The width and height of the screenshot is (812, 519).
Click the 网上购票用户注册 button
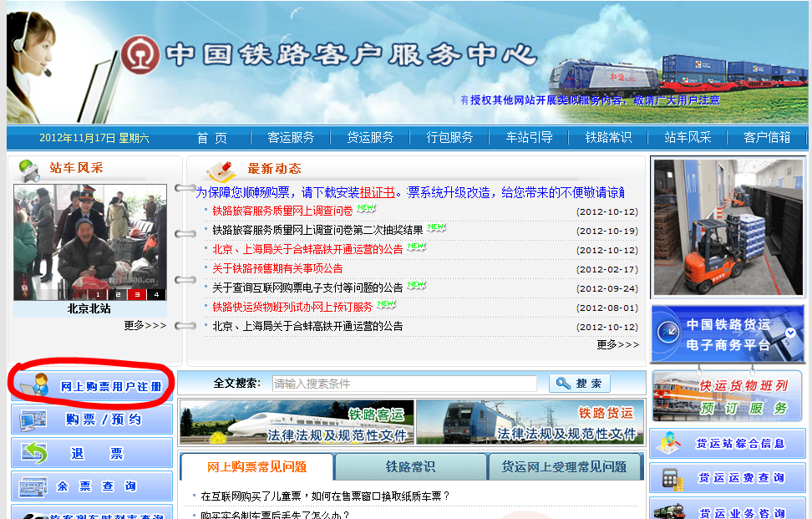[92, 386]
